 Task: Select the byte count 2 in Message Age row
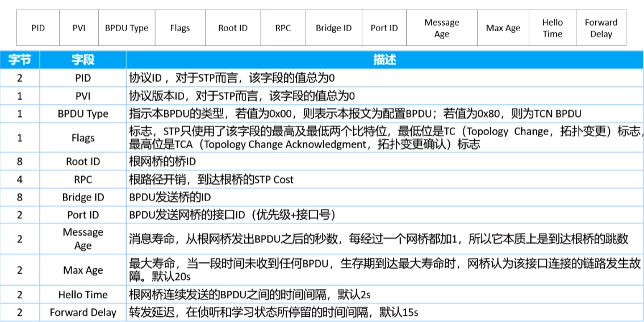coord(20,239)
